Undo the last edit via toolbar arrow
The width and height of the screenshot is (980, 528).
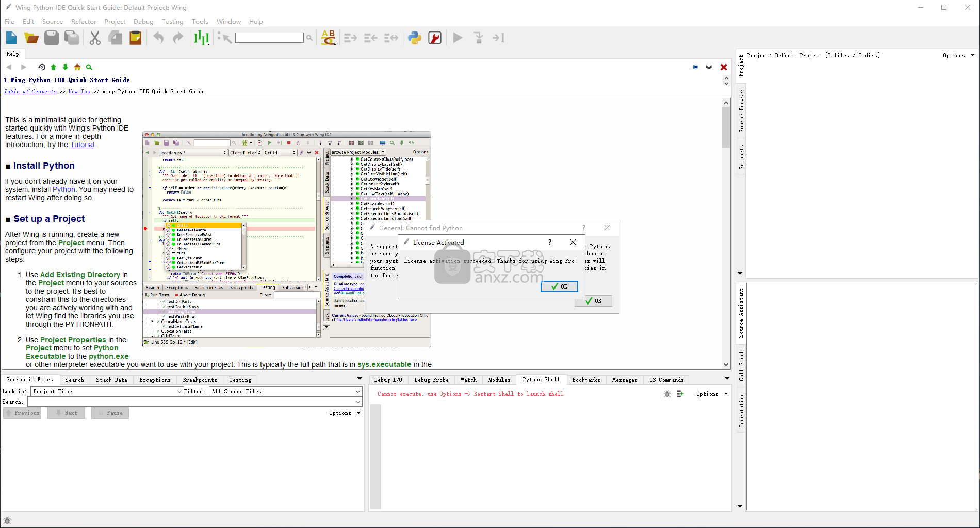[158, 38]
